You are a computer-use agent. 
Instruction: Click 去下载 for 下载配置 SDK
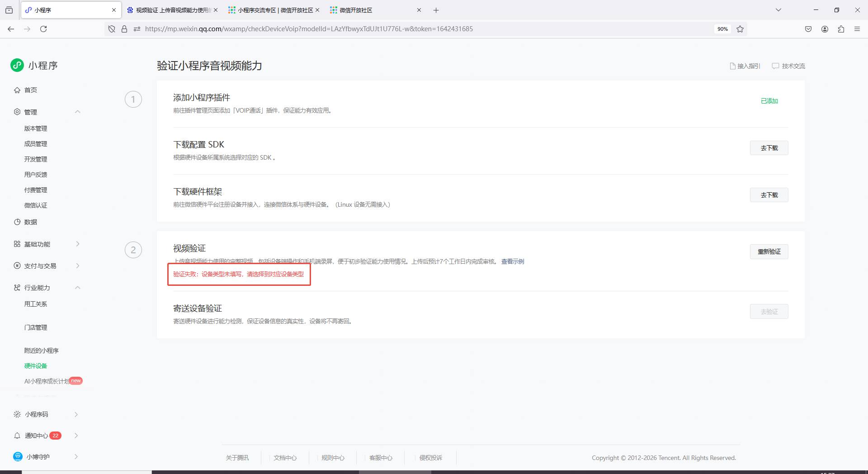click(769, 148)
